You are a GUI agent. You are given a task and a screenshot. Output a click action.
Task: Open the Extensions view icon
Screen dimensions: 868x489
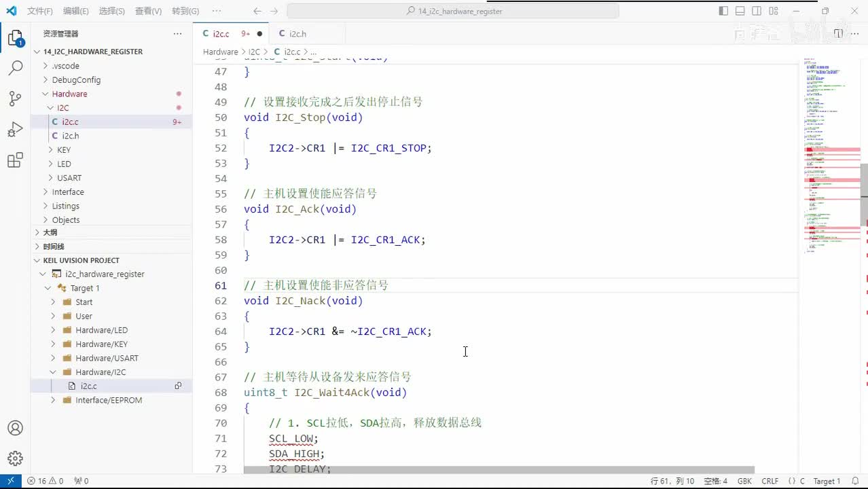click(15, 160)
